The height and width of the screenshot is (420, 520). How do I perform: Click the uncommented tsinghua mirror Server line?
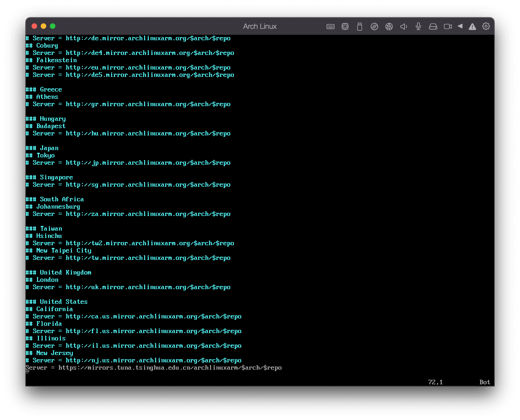[x=154, y=368]
